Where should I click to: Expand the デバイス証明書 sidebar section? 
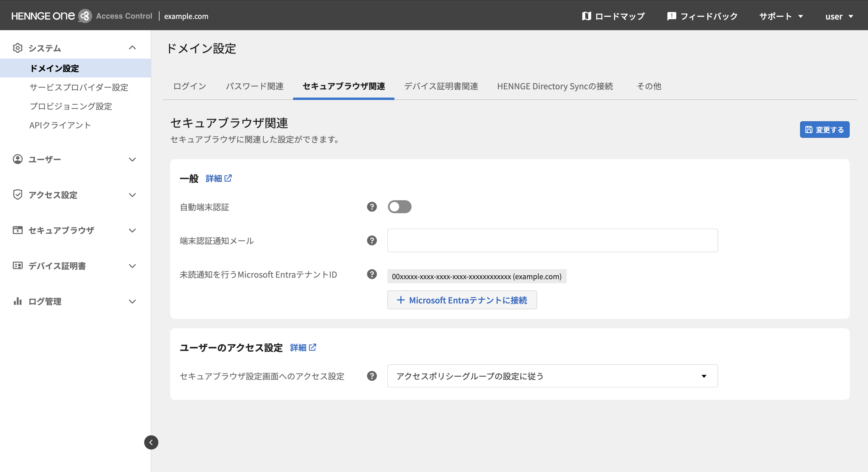click(x=132, y=266)
